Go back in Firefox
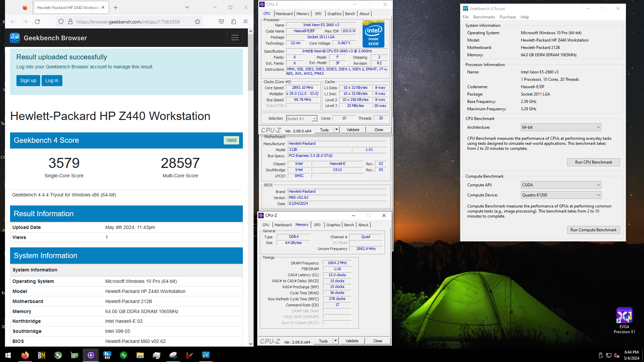This screenshot has width=644, height=362. (13, 22)
